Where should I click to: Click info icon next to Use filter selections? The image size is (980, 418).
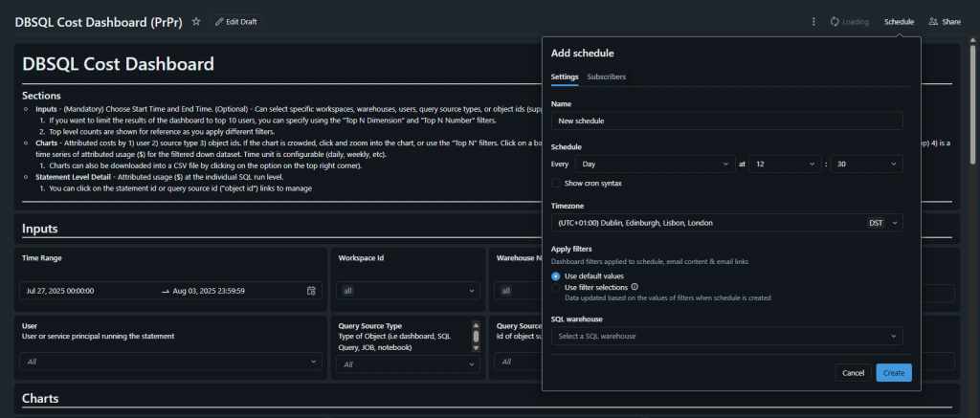click(635, 287)
